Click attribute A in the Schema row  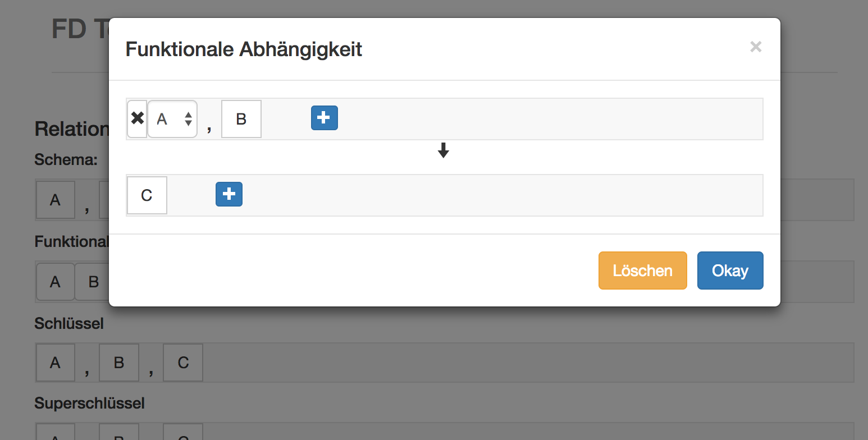55,199
